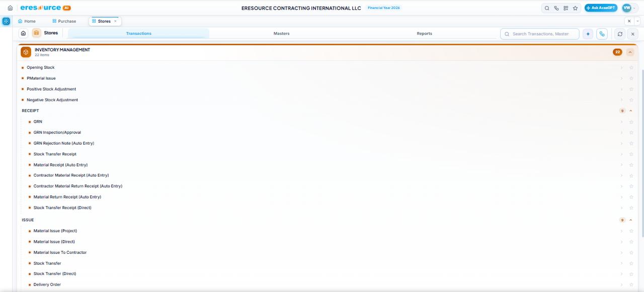Click arrow chevron on Opening Stock row
This screenshot has width=644, height=292.
pyautogui.click(x=622, y=67)
